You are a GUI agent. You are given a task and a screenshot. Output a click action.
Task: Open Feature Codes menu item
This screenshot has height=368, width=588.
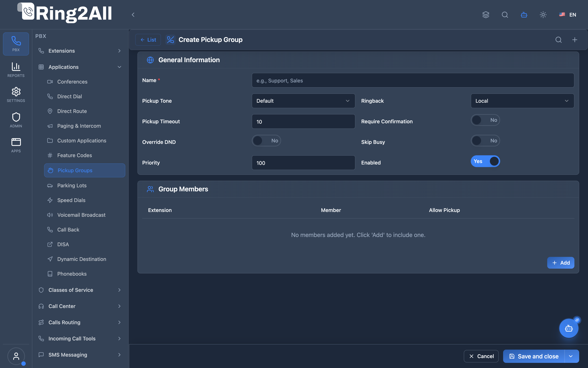point(84,155)
